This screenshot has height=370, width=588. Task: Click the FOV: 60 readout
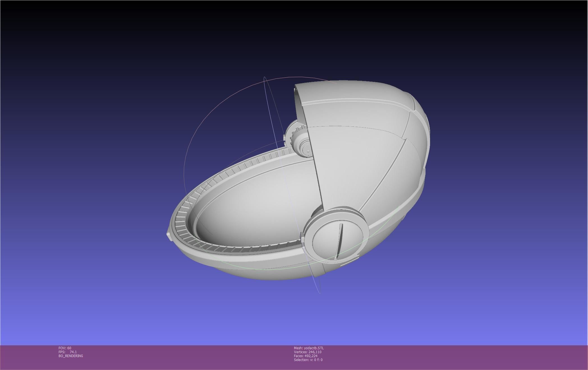click(65, 348)
